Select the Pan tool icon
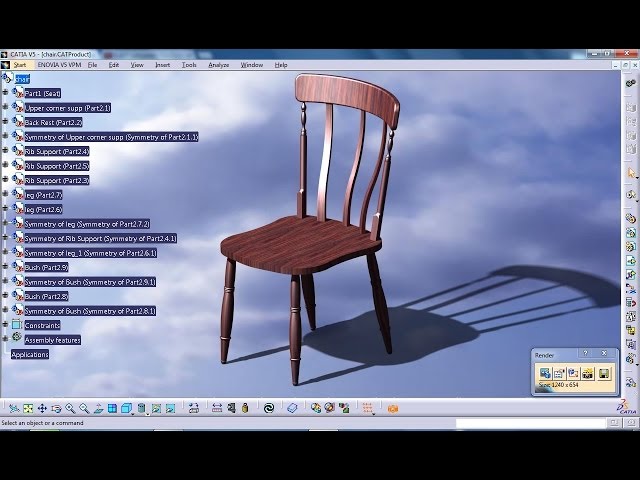This screenshot has height=480, width=640. [x=42, y=408]
